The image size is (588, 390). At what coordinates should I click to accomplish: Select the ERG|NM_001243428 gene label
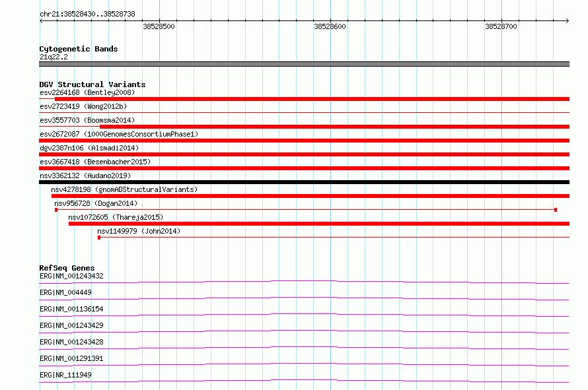pos(71,342)
